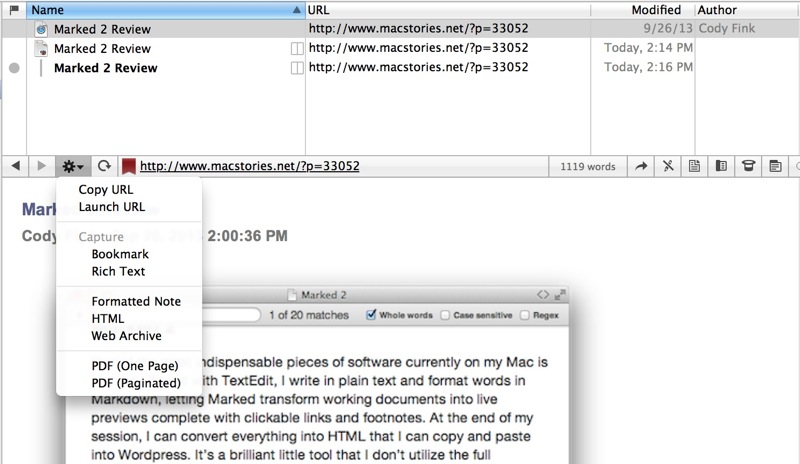
Task: Reload the page with the refresh icon
Action: click(104, 166)
